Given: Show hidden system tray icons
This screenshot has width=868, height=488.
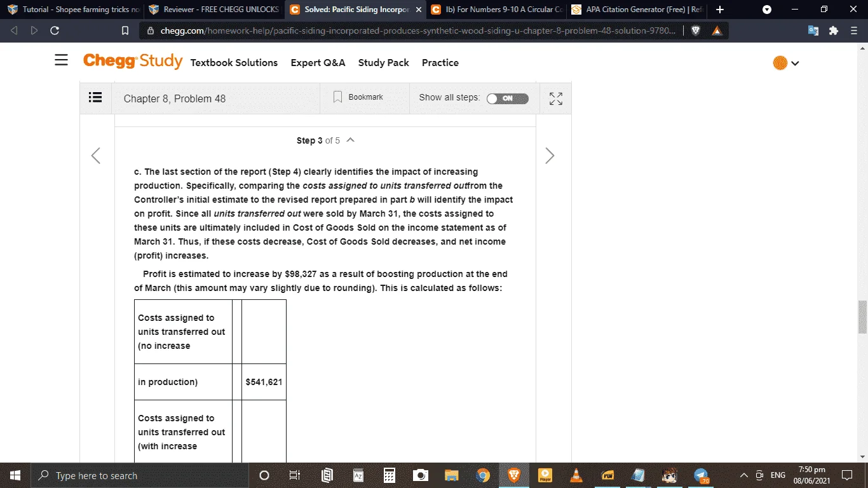Looking at the screenshot, I should [x=743, y=475].
